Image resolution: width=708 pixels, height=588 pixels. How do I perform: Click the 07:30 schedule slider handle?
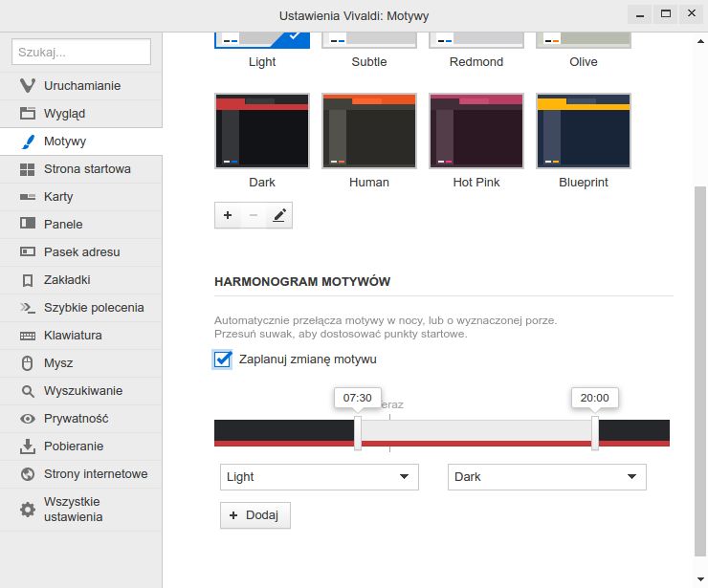pos(358,433)
